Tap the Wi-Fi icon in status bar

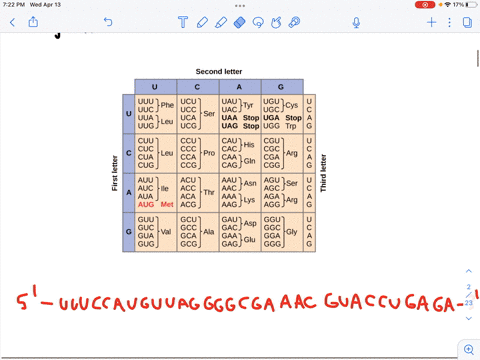click(x=448, y=5)
